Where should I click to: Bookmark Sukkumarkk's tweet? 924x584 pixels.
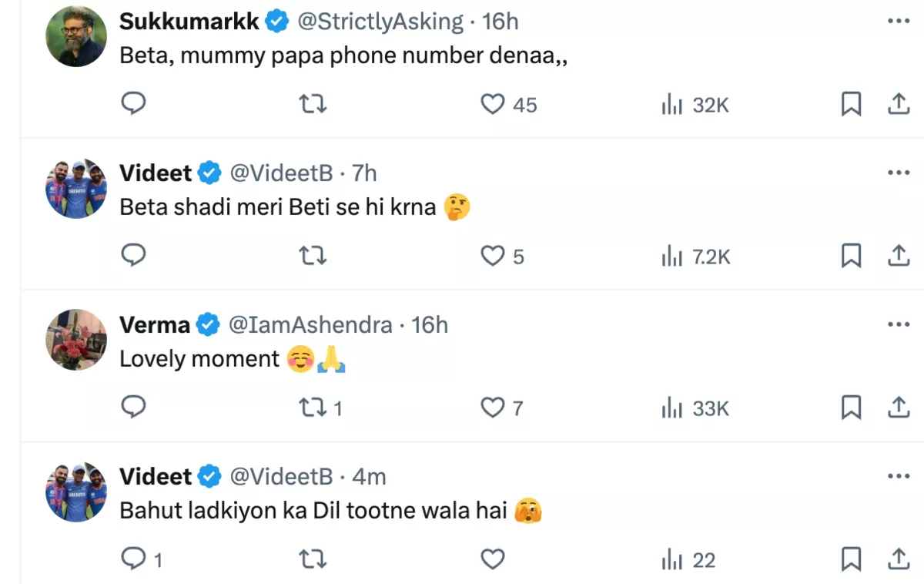point(851,104)
